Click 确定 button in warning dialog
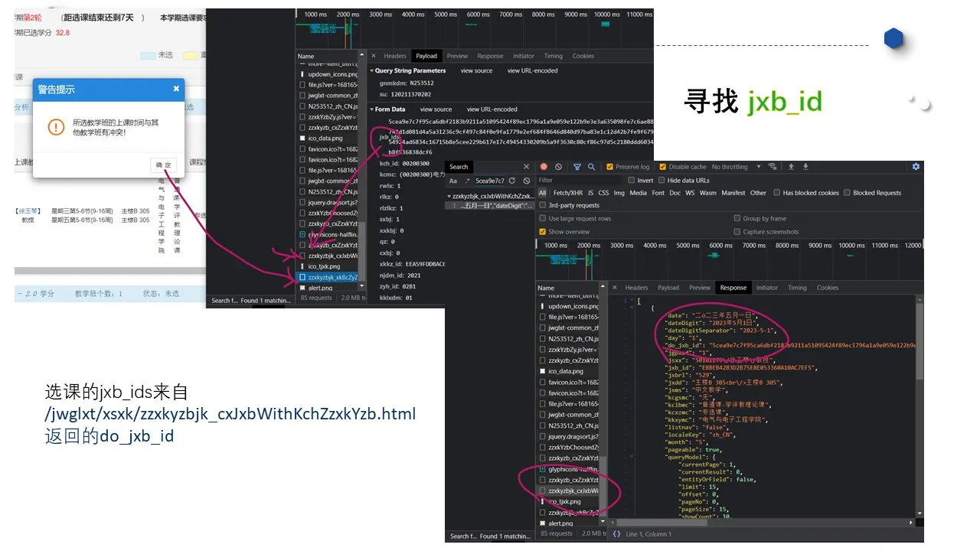This screenshot has width=980, height=551. [164, 165]
